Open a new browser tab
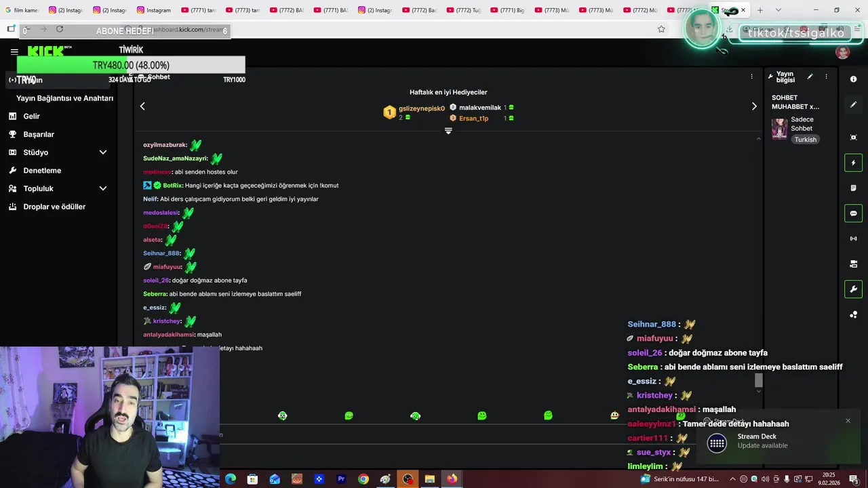 point(760,10)
